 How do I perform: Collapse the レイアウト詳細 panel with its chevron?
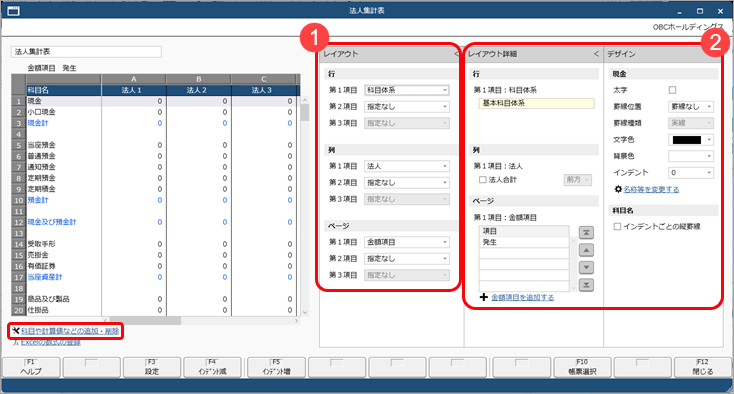596,54
